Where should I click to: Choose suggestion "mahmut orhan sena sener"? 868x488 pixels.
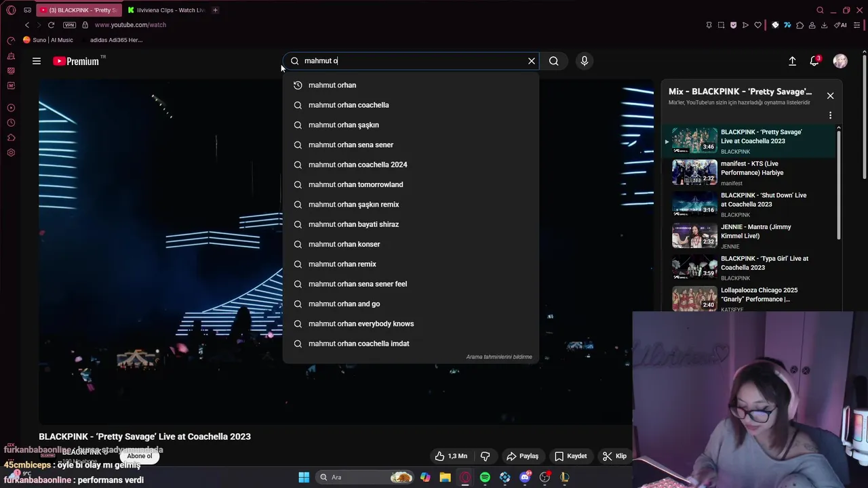(411, 144)
